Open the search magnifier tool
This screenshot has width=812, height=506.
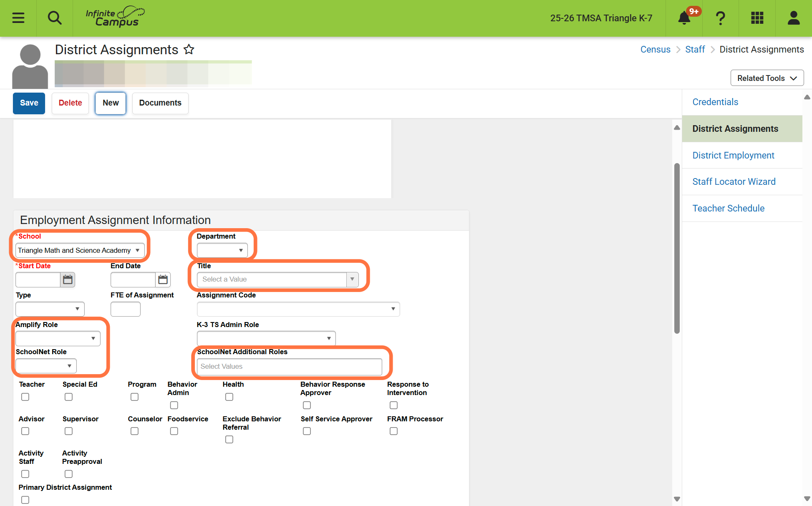coord(55,18)
